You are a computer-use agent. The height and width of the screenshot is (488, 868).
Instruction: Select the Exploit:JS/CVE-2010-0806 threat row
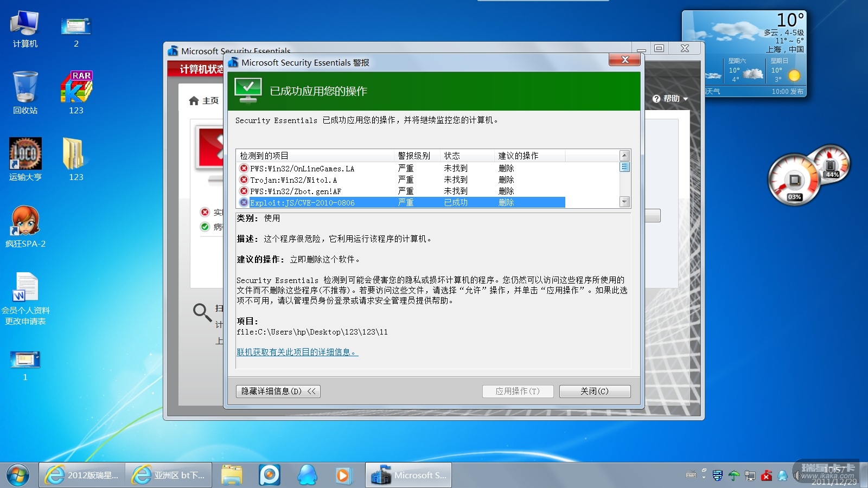(402, 203)
